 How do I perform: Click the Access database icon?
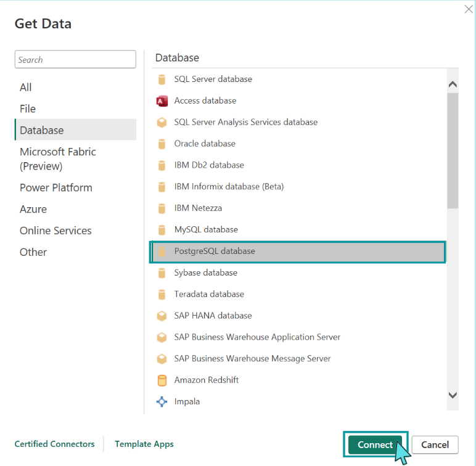tap(162, 100)
